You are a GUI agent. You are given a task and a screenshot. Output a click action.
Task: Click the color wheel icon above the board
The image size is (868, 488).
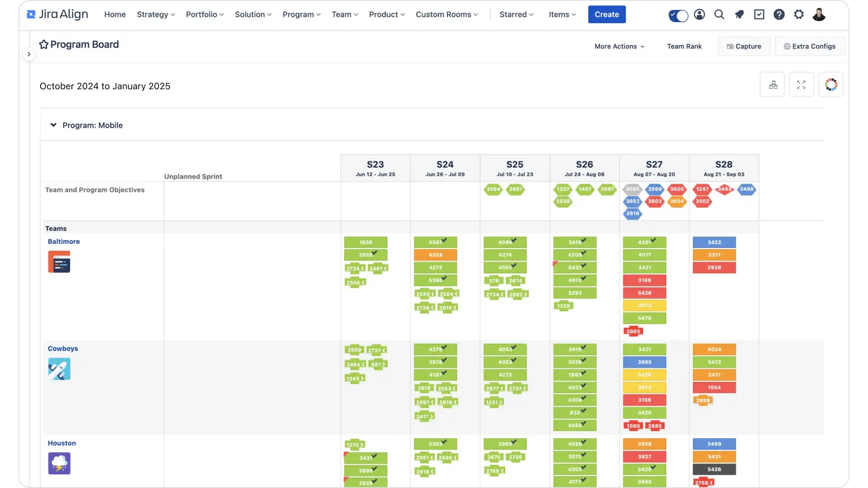(831, 84)
